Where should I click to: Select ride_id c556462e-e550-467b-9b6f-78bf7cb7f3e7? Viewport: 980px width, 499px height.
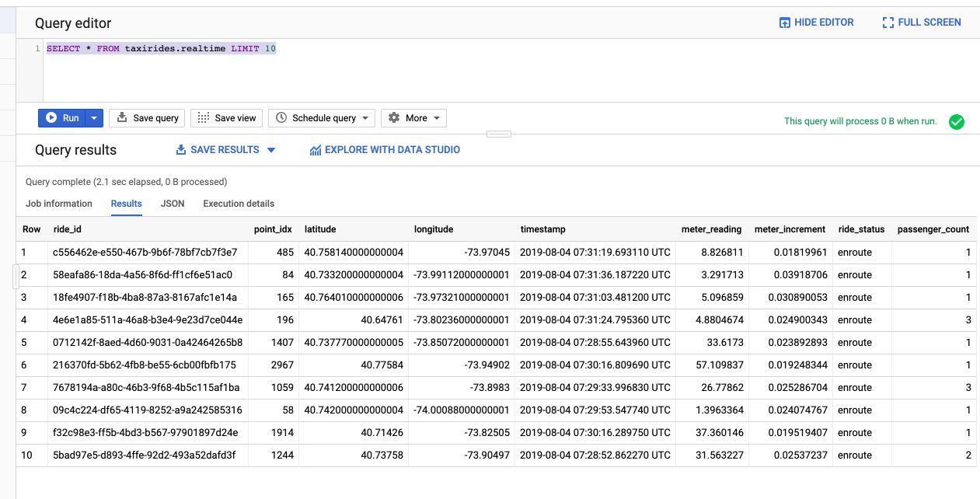point(145,252)
